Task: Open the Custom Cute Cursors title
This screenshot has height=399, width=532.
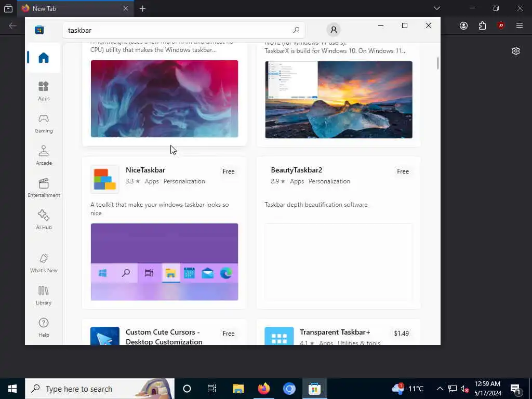Action: pos(164,337)
